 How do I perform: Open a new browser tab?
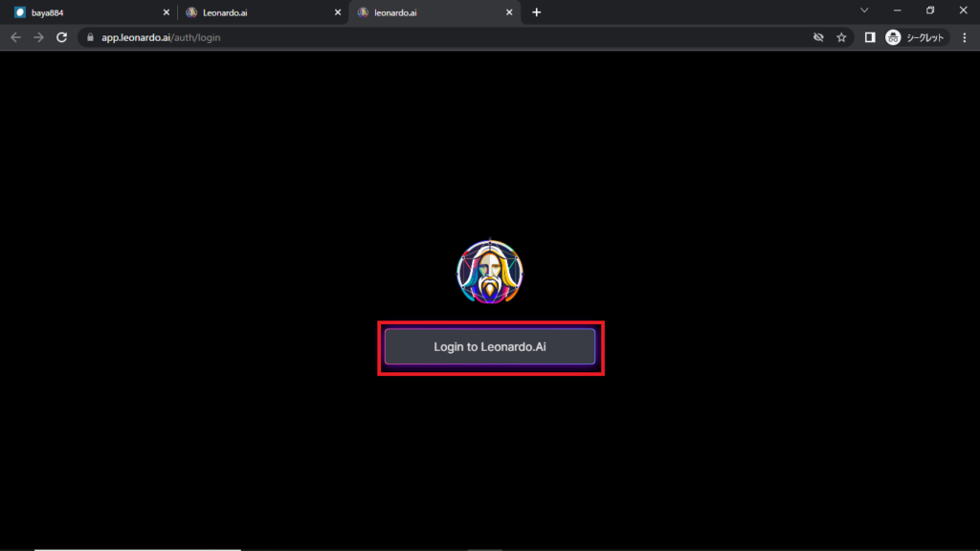pyautogui.click(x=536, y=12)
